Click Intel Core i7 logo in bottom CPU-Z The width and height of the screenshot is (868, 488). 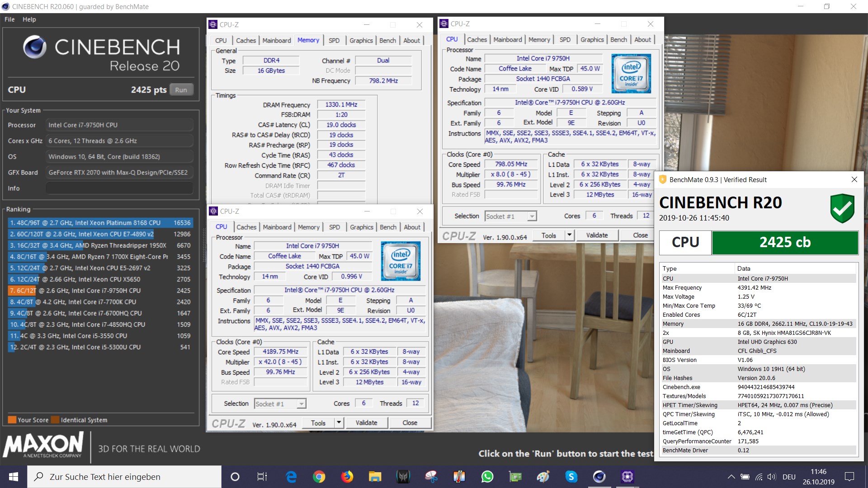click(401, 261)
